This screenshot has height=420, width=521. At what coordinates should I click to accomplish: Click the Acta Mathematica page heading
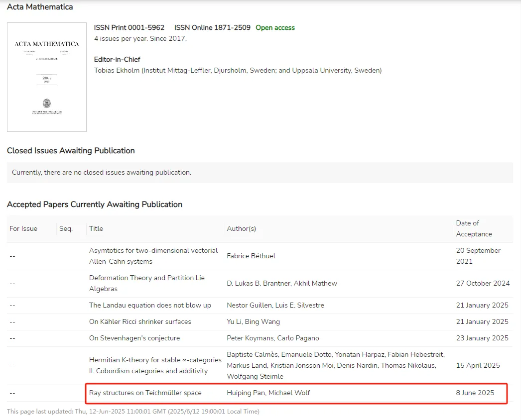(40, 7)
